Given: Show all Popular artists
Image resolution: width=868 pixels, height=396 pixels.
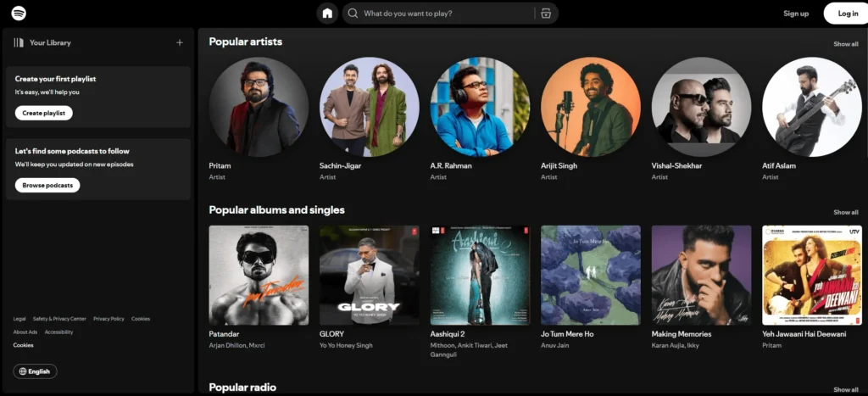Looking at the screenshot, I should (x=845, y=44).
